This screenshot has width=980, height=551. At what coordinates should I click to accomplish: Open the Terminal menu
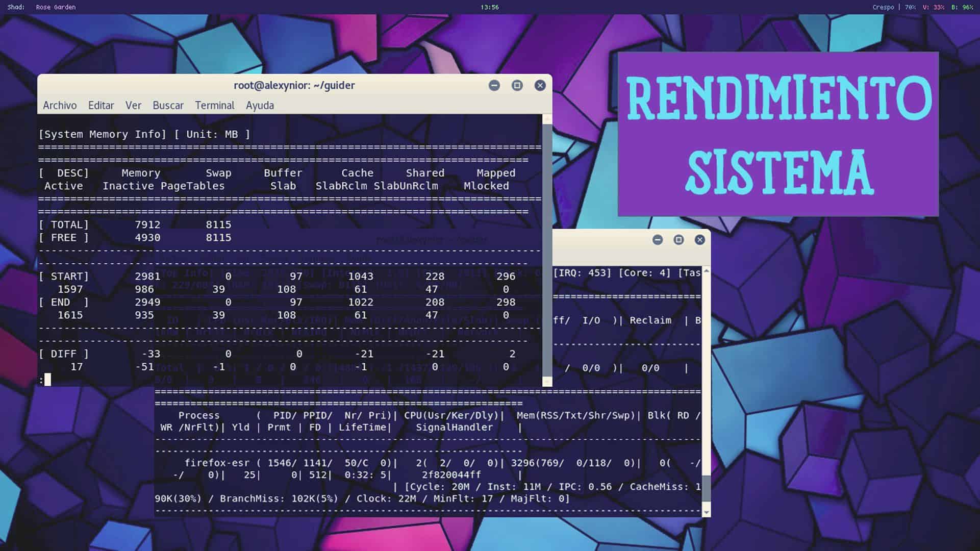[x=214, y=105]
